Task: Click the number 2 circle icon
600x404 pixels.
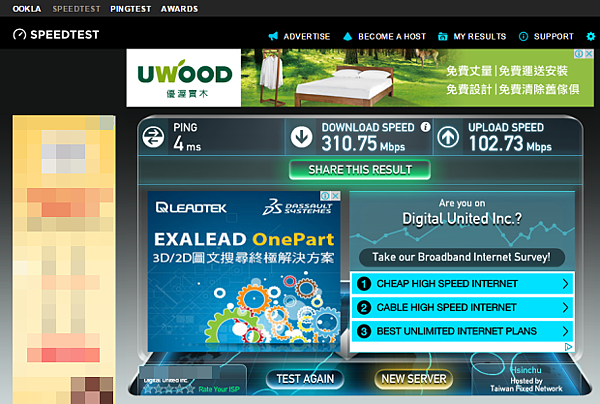Action: 364,308
